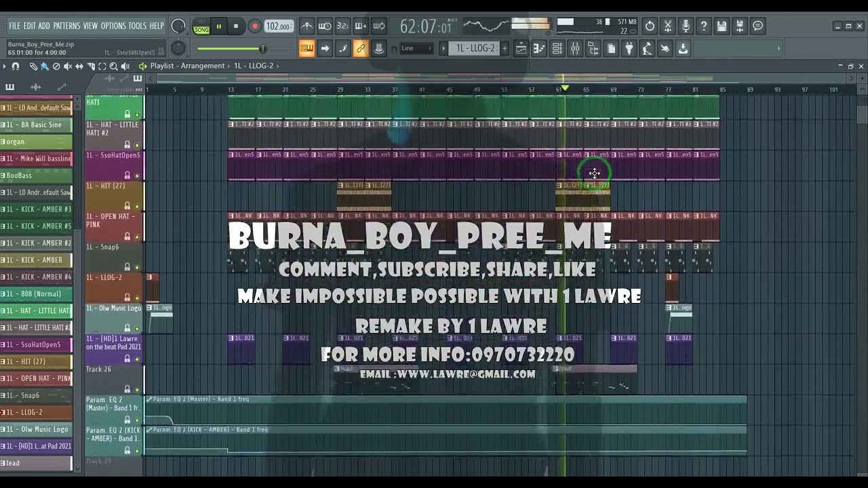Click the touch controller hand icon
Viewport: 868px width, 488px height.
pyautogui.click(x=665, y=48)
